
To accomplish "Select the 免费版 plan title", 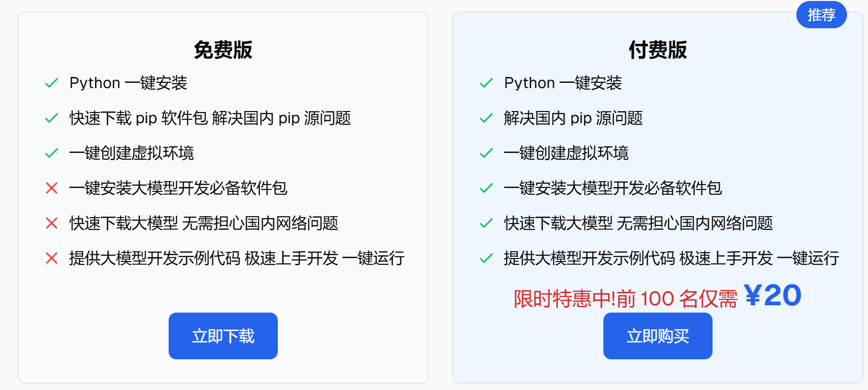I will (x=223, y=50).
